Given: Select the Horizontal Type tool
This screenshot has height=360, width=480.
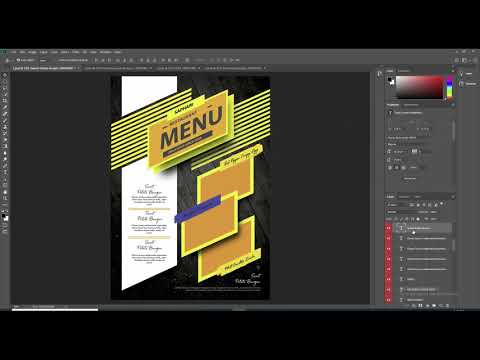Looking at the screenshot, I should 5,172.
